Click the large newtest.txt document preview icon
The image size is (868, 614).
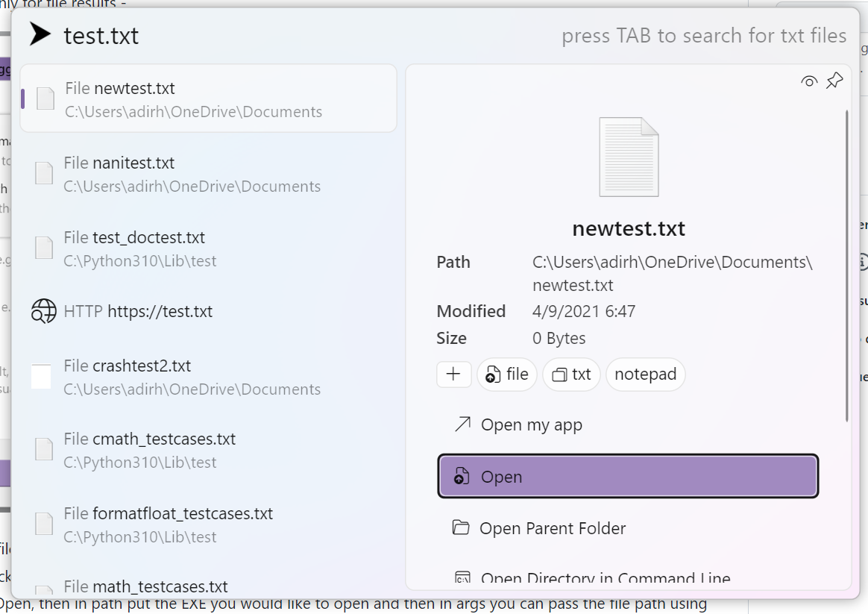click(x=629, y=157)
